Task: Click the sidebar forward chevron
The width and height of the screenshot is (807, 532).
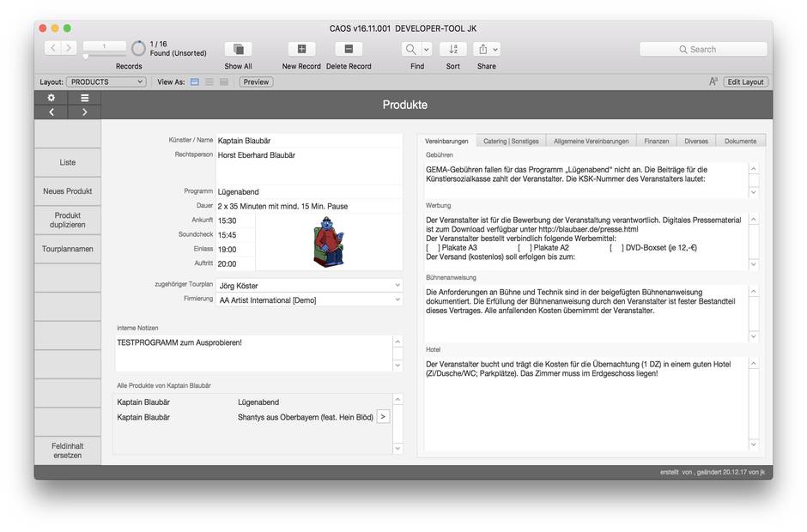Action: tap(84, 112)
